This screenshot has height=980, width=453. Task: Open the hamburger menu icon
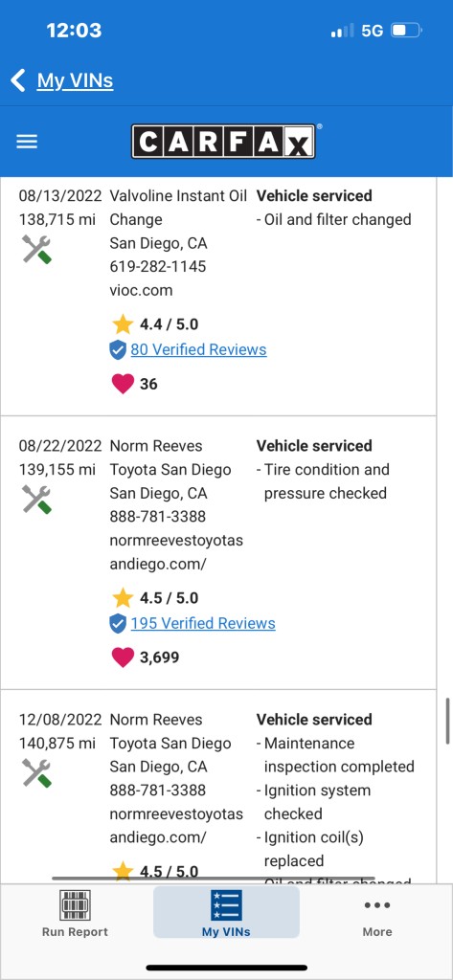click(27, 142)
